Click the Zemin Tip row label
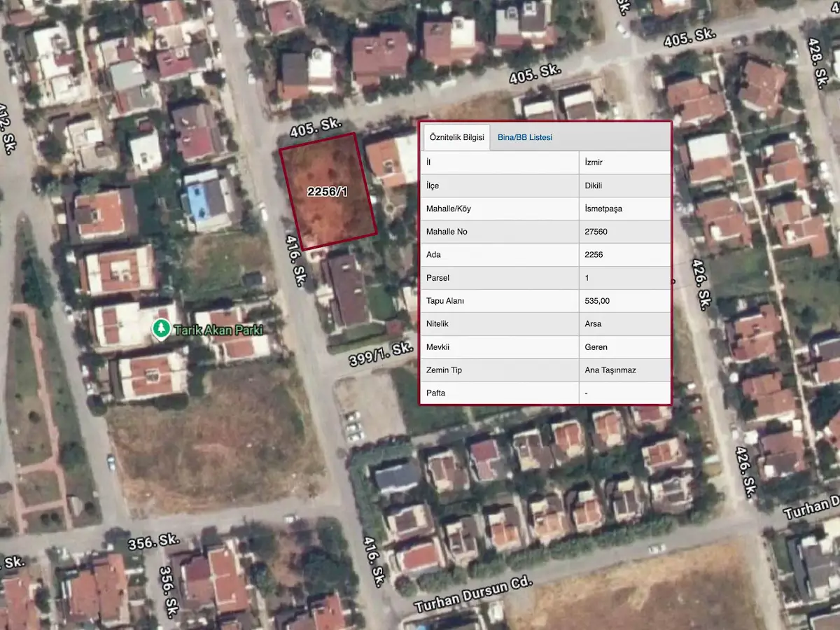Viewport: 840px width, 630px height. coord(444,370)
